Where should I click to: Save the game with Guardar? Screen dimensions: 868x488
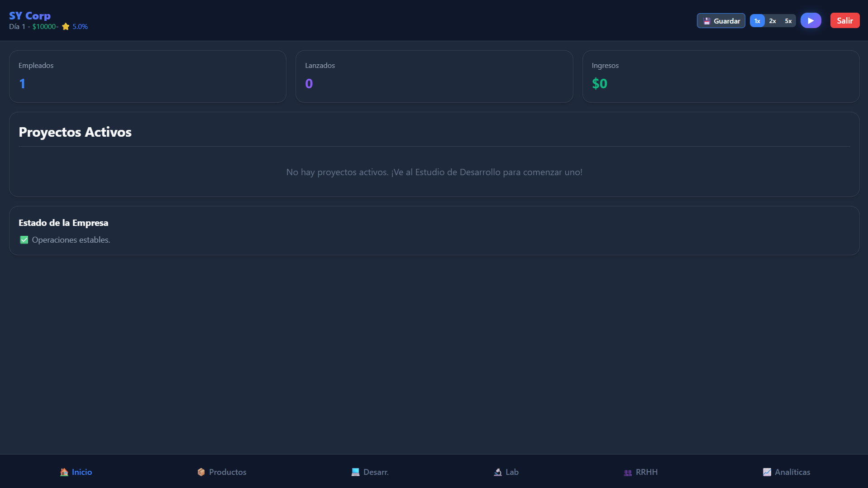[721, 21]
